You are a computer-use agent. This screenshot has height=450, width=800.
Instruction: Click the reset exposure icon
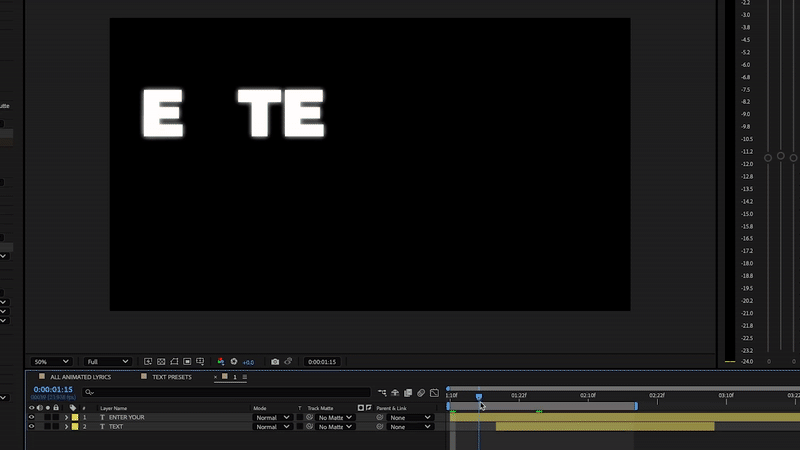(x=234, y=361)
